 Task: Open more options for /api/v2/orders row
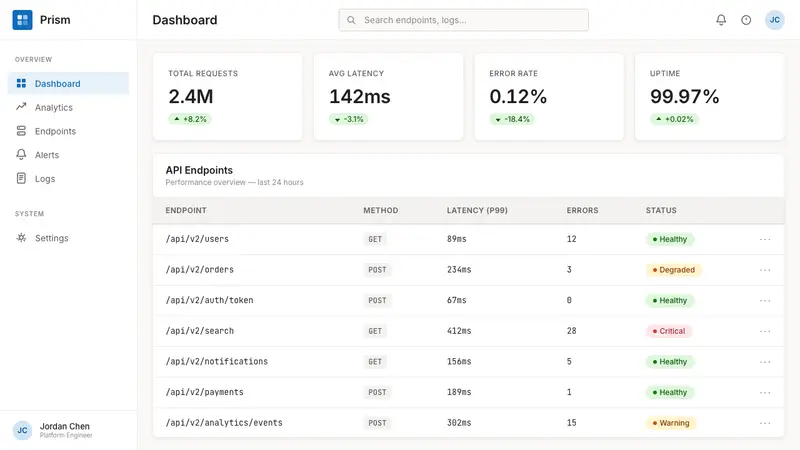(765, 270)
